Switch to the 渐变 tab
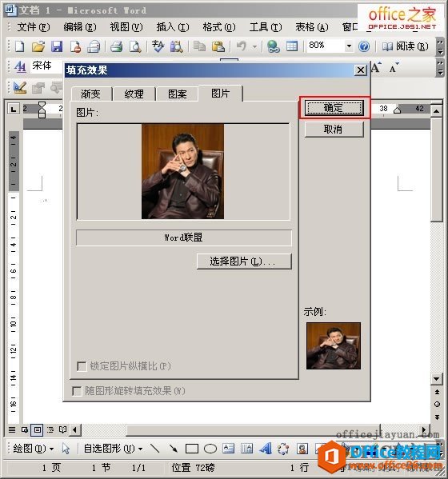The image size is (448, 479). pos(90,94)
